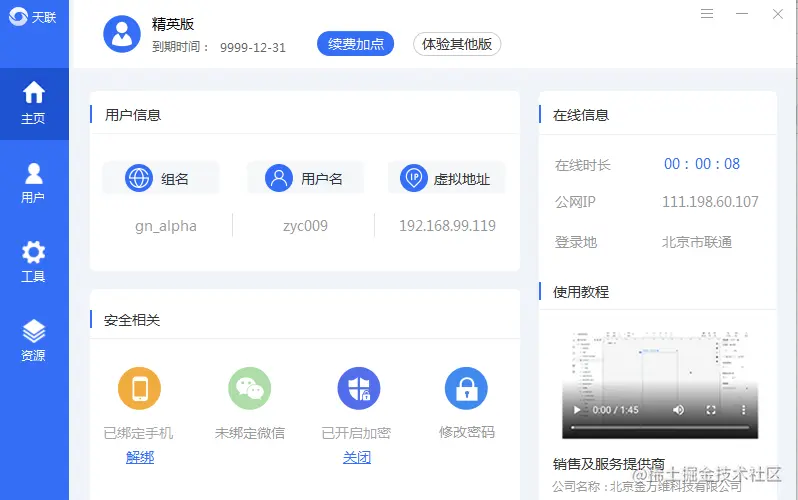
Task: Enter fullscreen on tutorial video
Action: [711, 410]
